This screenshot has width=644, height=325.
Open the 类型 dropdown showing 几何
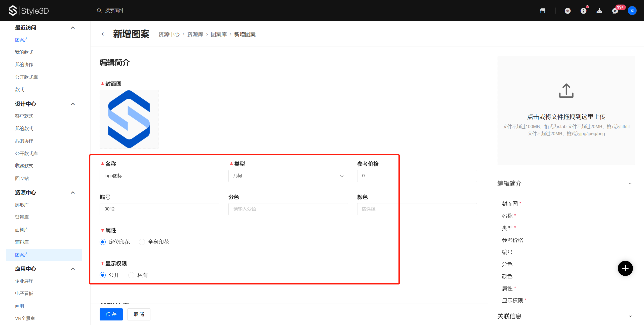(x=288, y=176)
